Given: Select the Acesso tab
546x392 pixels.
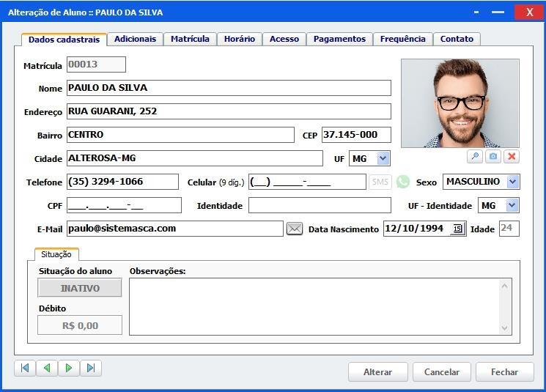Looking at the screenshot, I should point(284,39).
